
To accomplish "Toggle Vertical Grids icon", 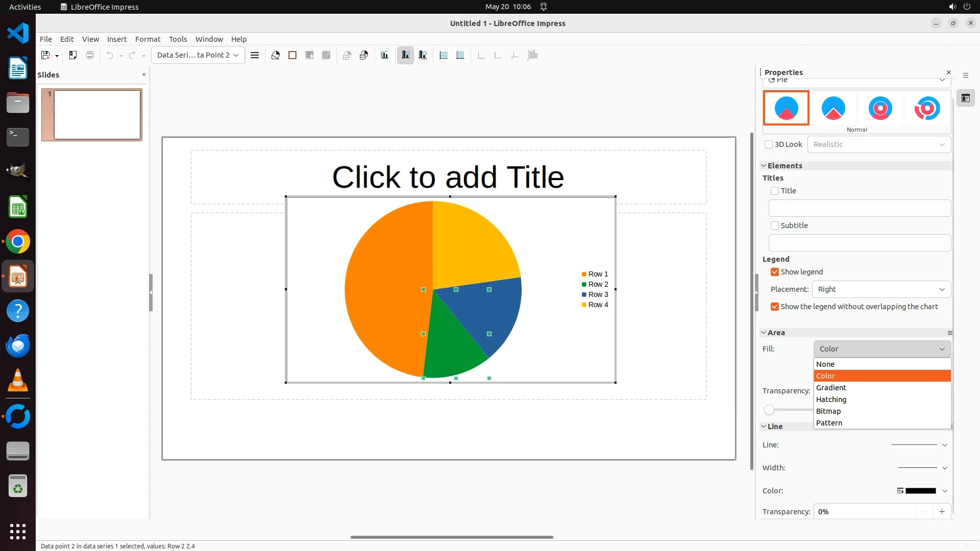I will click(x=460, y=55).
